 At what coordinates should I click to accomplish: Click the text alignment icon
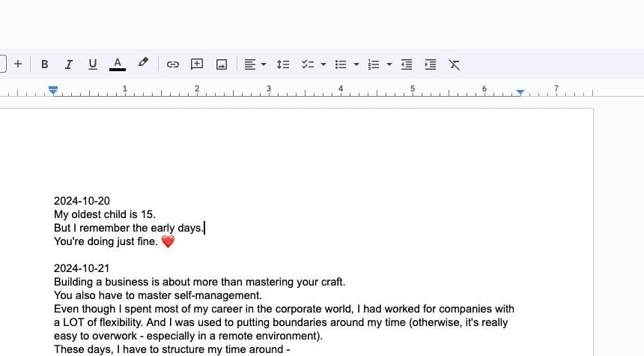point(249,64)
